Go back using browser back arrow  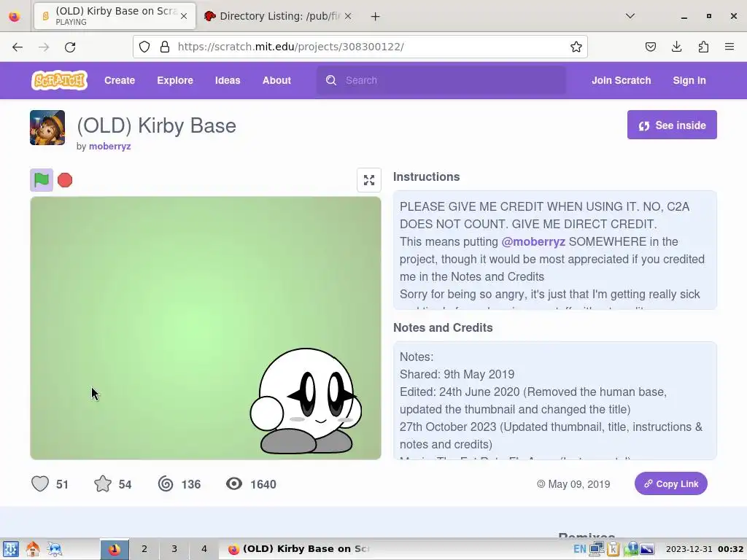point(18,47)
